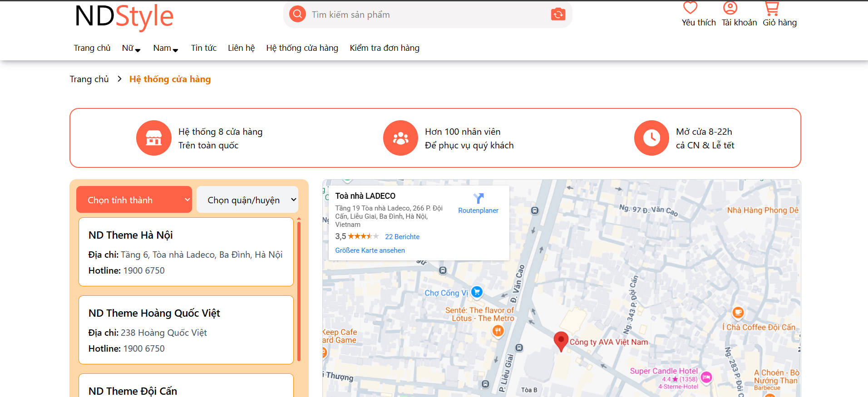The height and width of the screenshot is (397, 868).
Task: Click Senté restaurant marker on map
Action: pyautogui.click(x=498, y=331)
